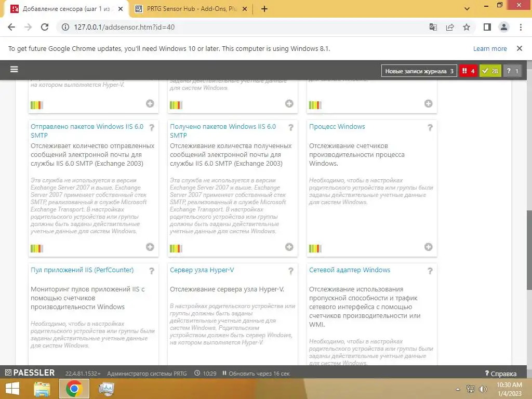532x399 pixels.
Task: Click the page vertical scrollbar thumb
Action: point(529,250)
